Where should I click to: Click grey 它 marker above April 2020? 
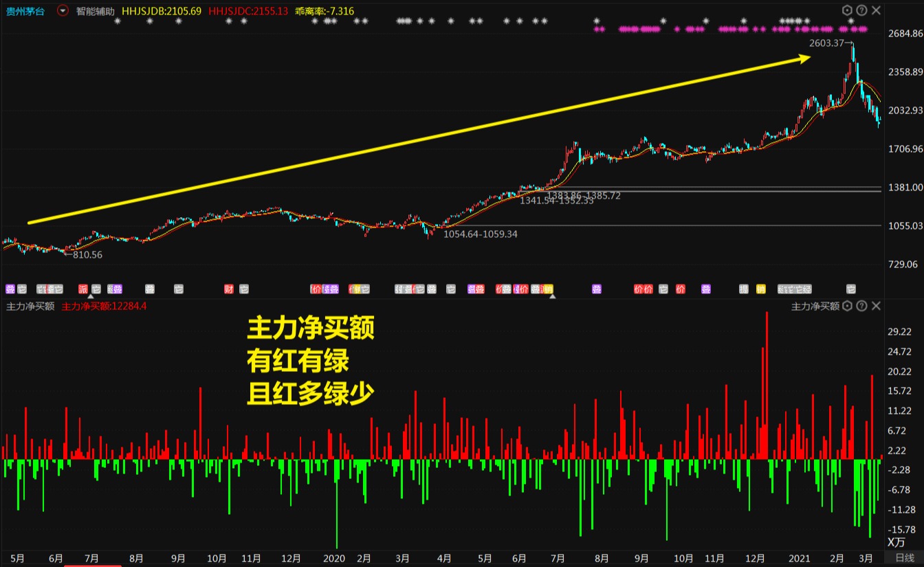click(x=451, y=289)
